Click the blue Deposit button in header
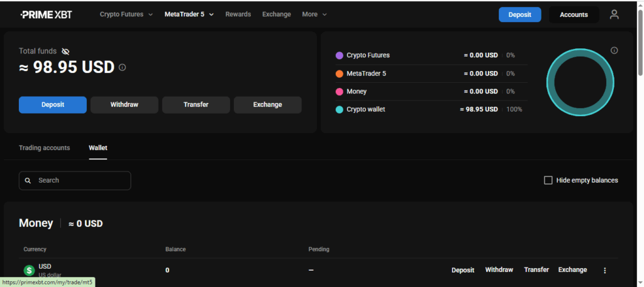Viewport: 644px width, 287px height. [519, 14]
